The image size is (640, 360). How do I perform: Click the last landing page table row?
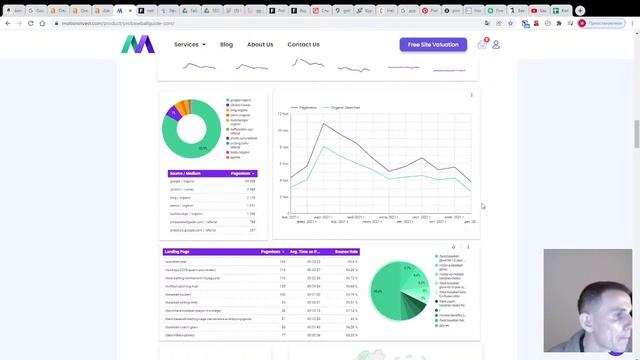(x=261, y=335)
